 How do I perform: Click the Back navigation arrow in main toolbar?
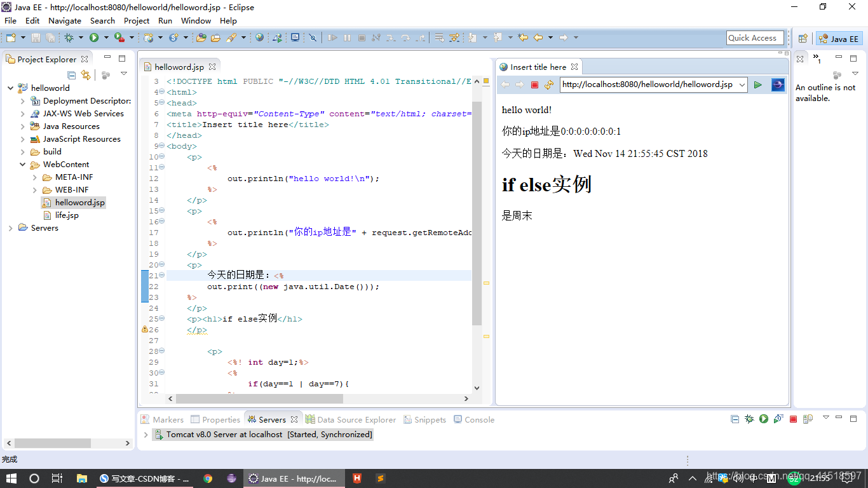coord(538,38)
